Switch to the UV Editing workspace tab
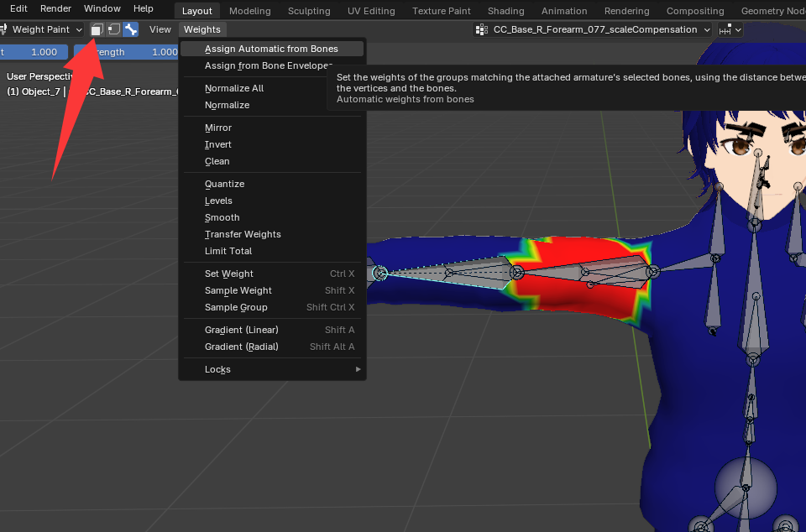806x532 pixels. pyautogui.click(x=371, y=11)
